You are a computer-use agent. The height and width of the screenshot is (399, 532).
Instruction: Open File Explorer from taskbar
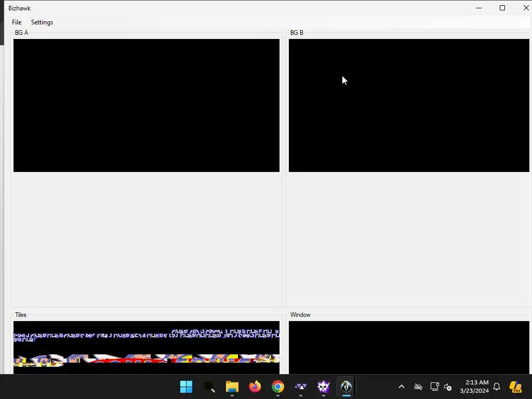[232, 387]
